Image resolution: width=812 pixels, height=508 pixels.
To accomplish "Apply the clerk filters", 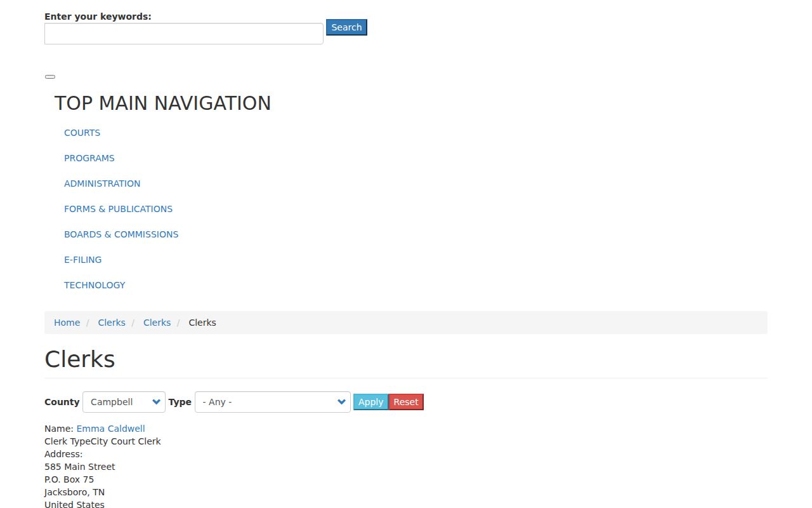I will [370, 402].
